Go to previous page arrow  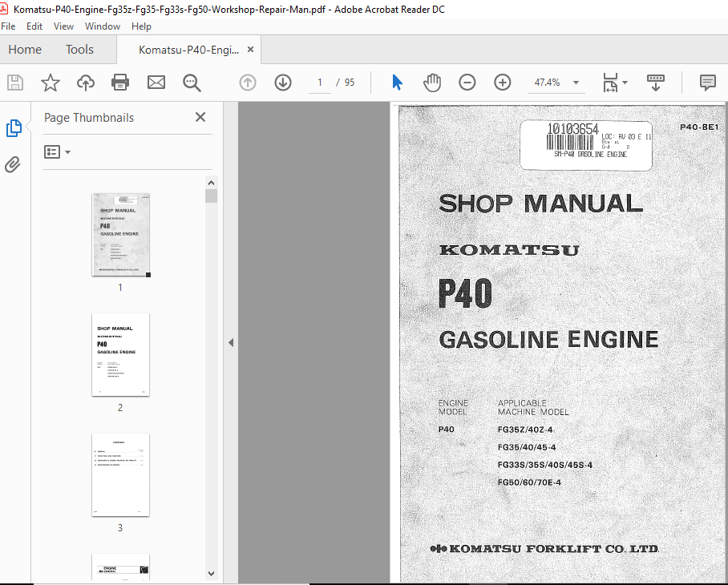[x=248, y=83]
